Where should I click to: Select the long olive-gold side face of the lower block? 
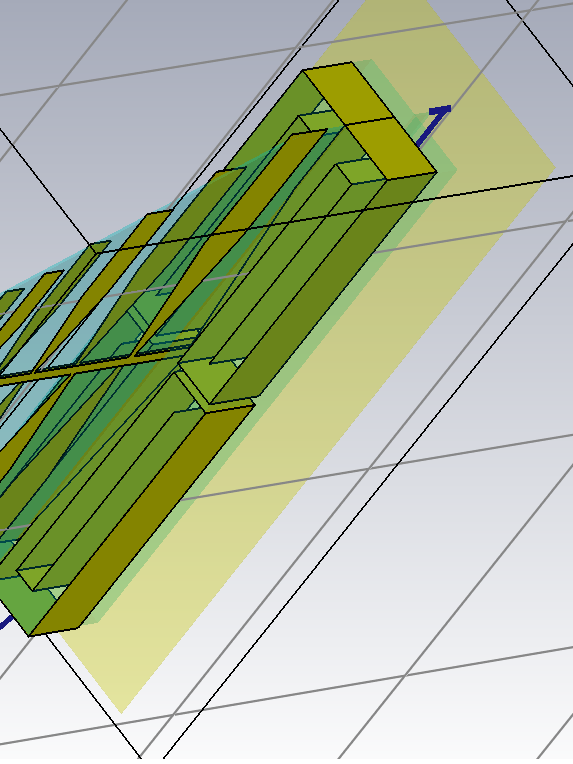[x=141, y=519]
